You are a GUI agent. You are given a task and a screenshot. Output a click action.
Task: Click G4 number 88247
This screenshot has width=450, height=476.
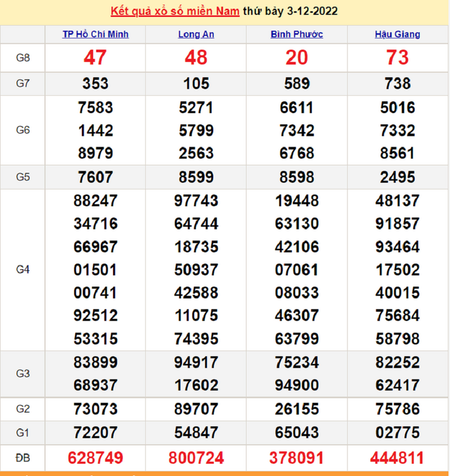96,201
